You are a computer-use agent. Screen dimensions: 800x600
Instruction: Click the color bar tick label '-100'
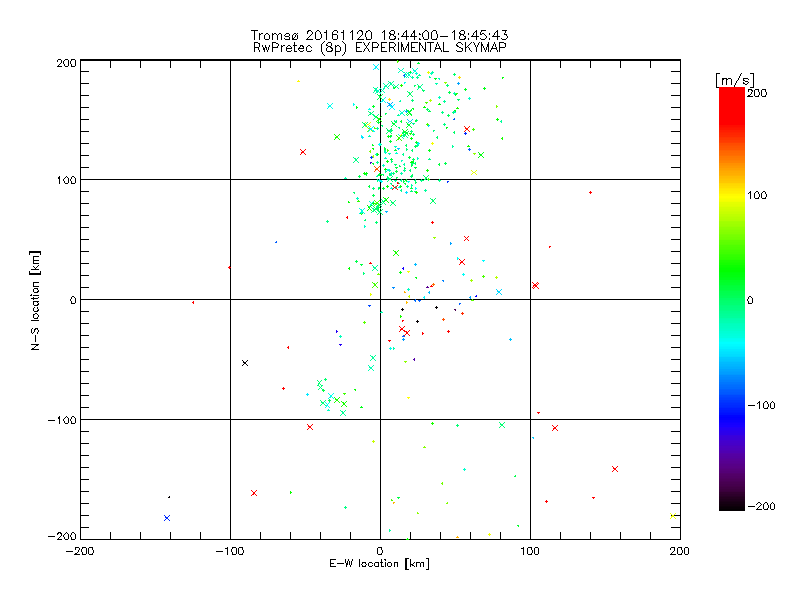[x=761, y=405]
